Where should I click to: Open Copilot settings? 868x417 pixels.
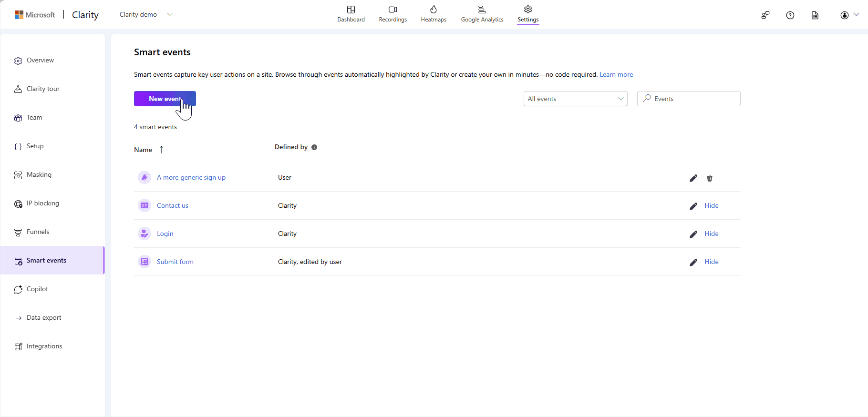pyautogui.click(x=52, y=289)
